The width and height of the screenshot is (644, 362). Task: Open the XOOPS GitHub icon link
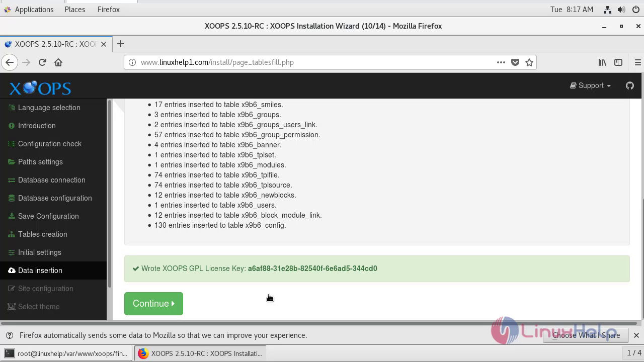[630, 85]
